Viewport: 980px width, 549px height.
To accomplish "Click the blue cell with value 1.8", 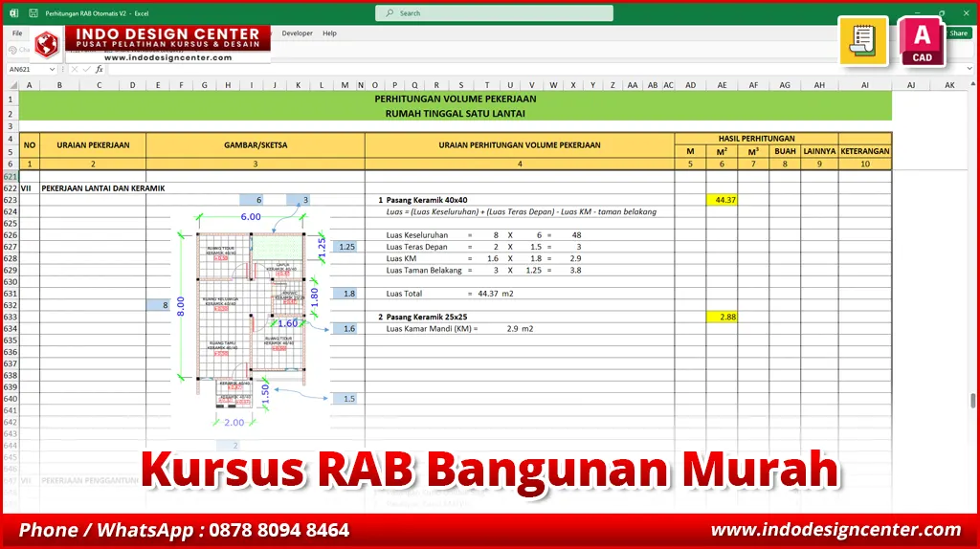I will click(345, 294).
